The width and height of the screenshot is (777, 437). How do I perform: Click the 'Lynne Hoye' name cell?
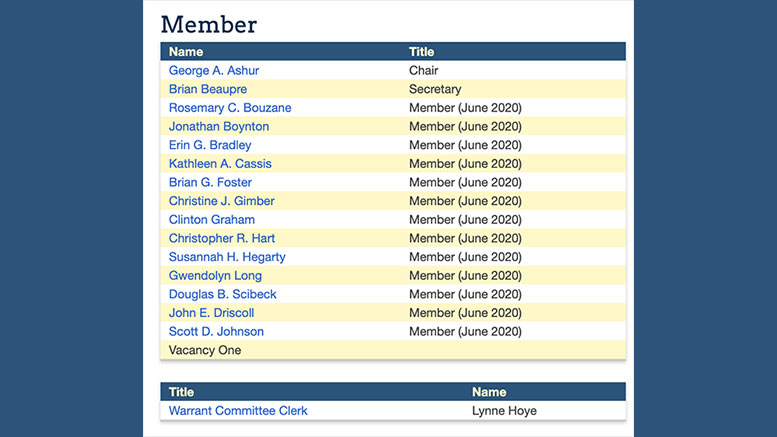click(504, 411)
